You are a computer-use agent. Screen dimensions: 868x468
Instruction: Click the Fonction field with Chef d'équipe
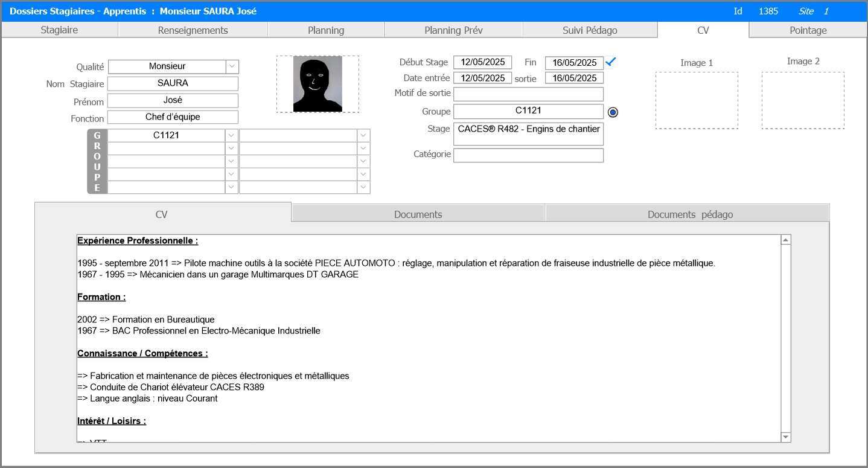tap(173, 117)
